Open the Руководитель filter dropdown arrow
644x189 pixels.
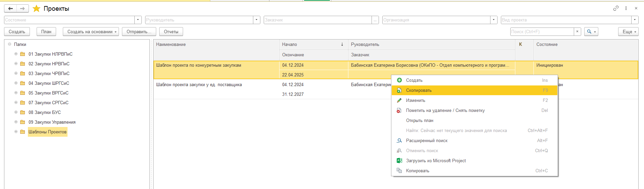pyautogui.click(x=257, y=20)
